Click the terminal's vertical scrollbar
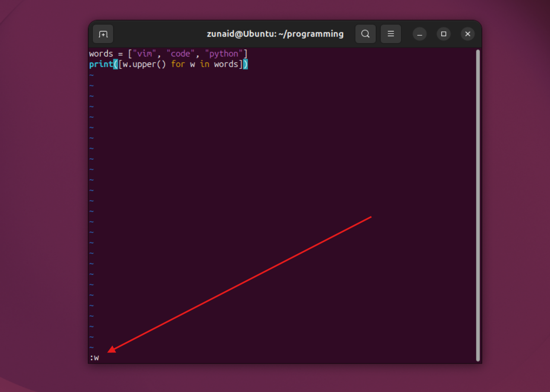Image resolution: width=550 pixels, height=392 pixels. (x=478, y=205)
